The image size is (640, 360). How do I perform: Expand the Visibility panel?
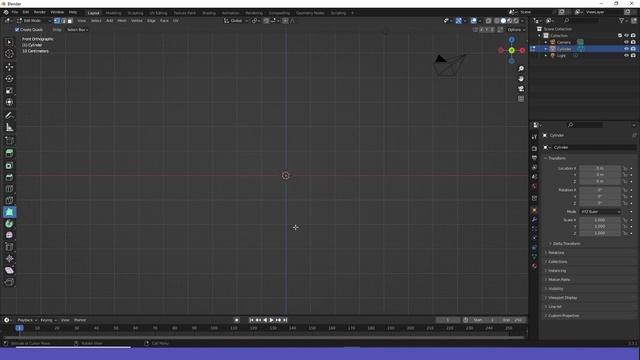click(x=556, y=289)
